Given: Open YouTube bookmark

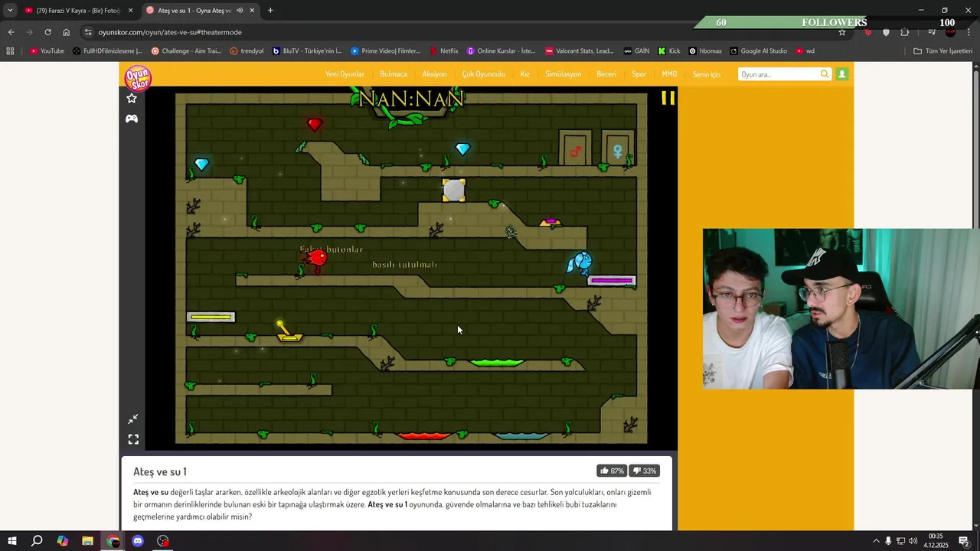Looking at the screenshot, I should tap(47, 51).
